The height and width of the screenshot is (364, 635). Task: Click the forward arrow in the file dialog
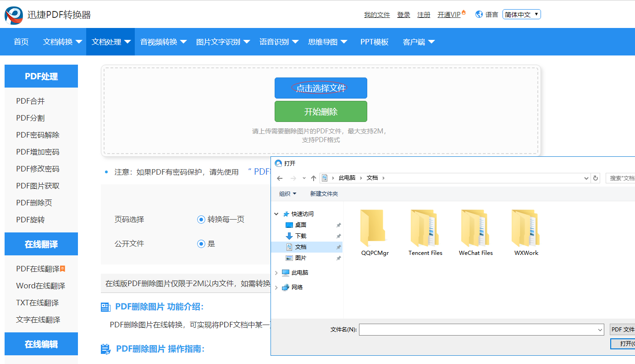point(293,178)
